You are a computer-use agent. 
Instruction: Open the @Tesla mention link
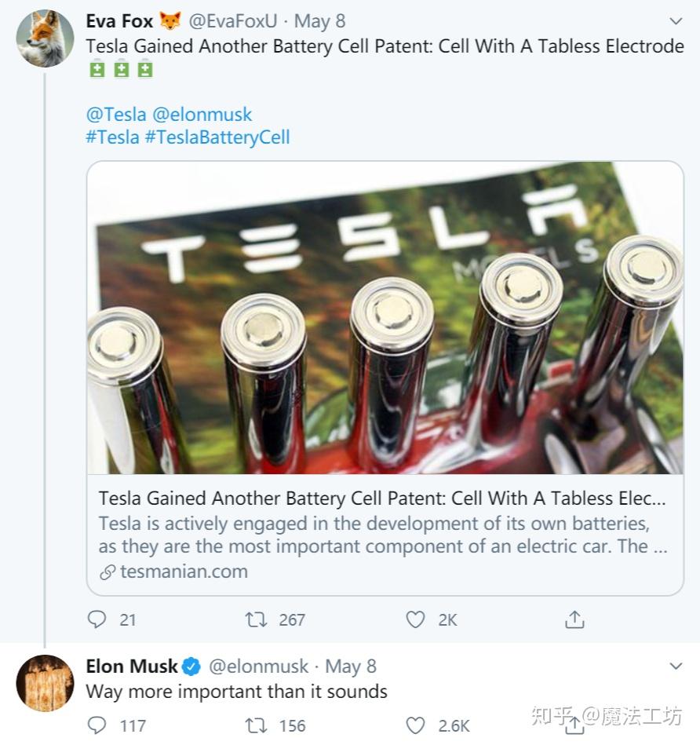tap(116, 114)
